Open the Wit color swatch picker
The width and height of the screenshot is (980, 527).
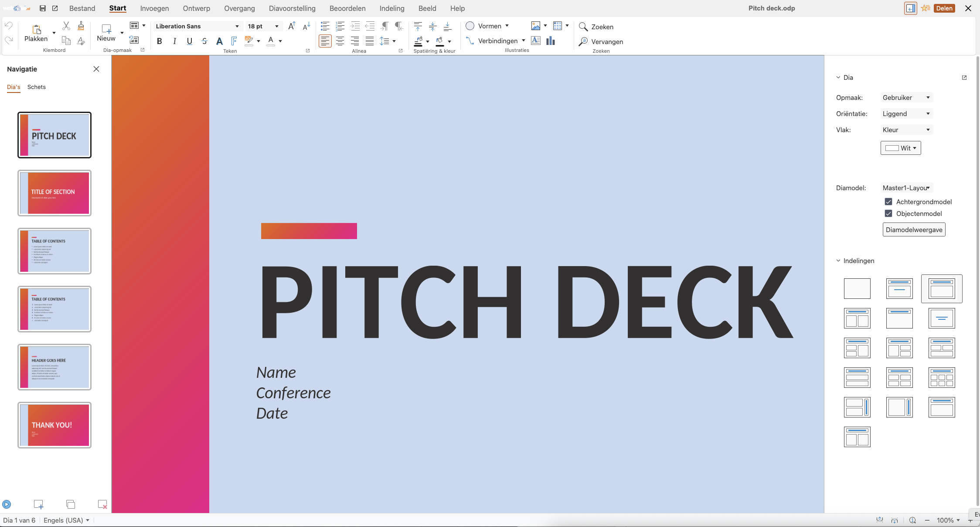[901, 148]
